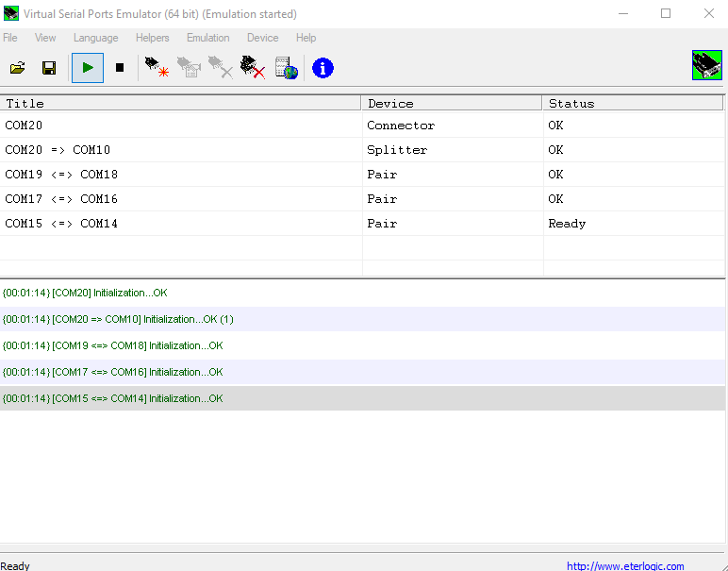The image size is (728, 571).
Task: Open device properties toolbar icon
Action: (x=189, y=68)
